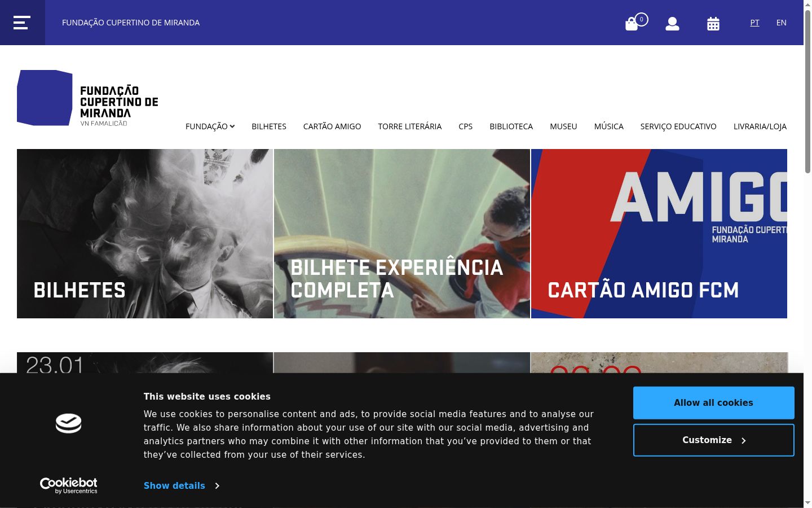Open the calendar icon in header
Screen dimensions: 812x508
713,23
